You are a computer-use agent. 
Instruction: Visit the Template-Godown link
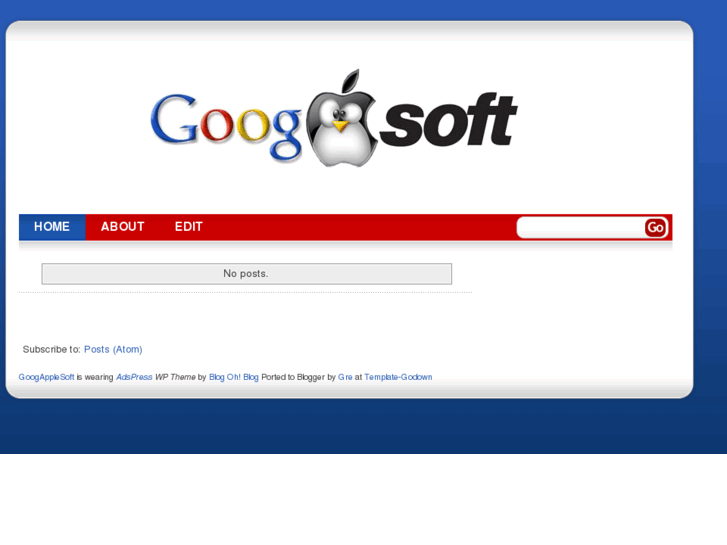pyautogui.click(x=398, y=377)
